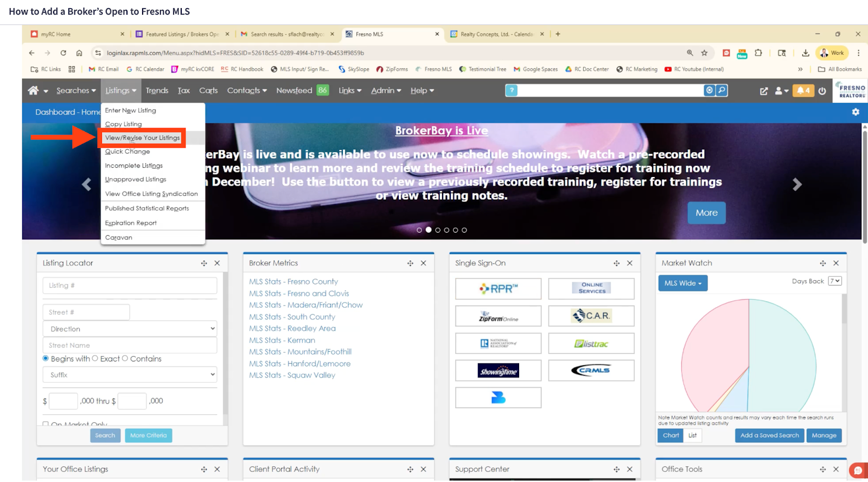Select the Exact radio button
868x482 pixels.
pos(95,359)
